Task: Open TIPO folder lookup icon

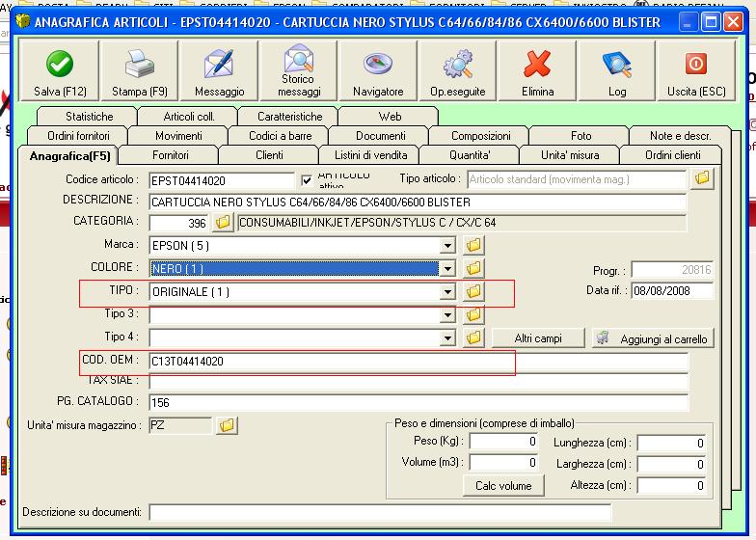Action: click(473, 291)
